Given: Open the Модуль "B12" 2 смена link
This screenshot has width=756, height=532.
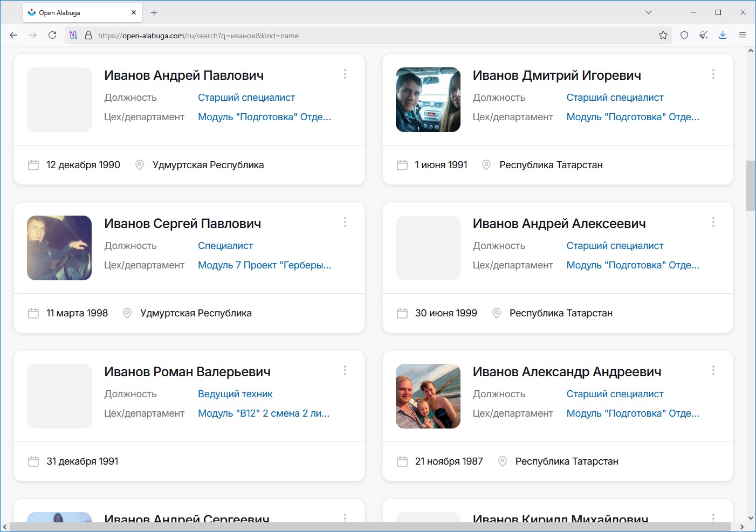Looking at the screenshot, I should pos(264,413).
